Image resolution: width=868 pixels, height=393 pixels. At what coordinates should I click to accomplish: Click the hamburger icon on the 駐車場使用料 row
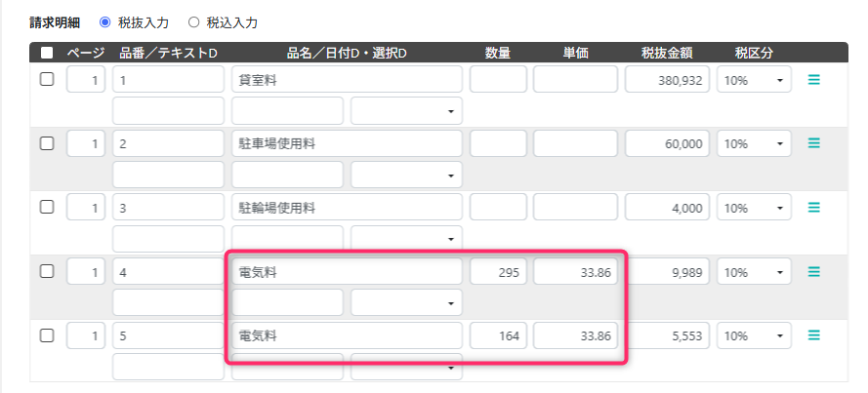(813, 143)
